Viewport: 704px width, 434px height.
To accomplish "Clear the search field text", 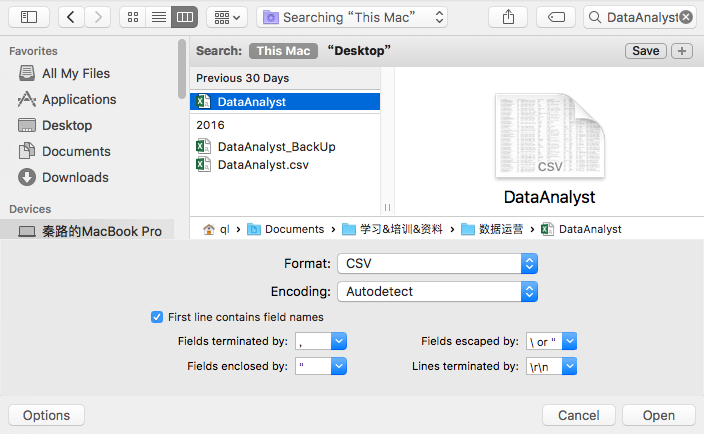I will click(x=685, y=17).
